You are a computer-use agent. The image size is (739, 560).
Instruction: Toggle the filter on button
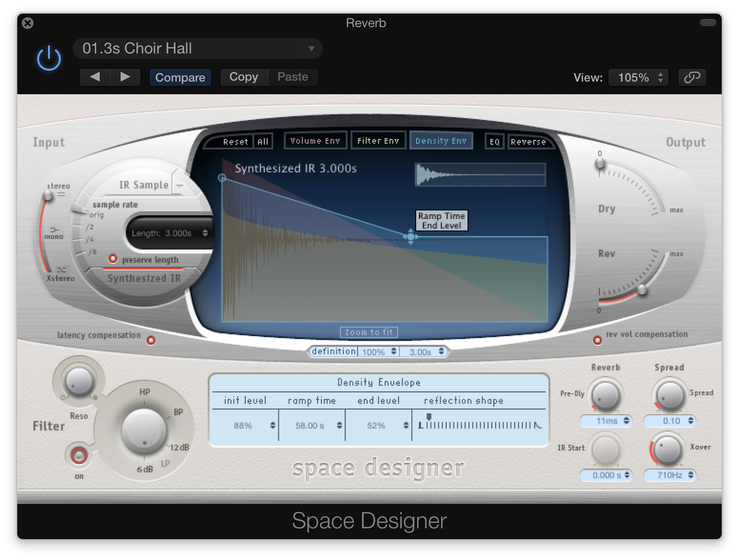(x=79, y=456)
